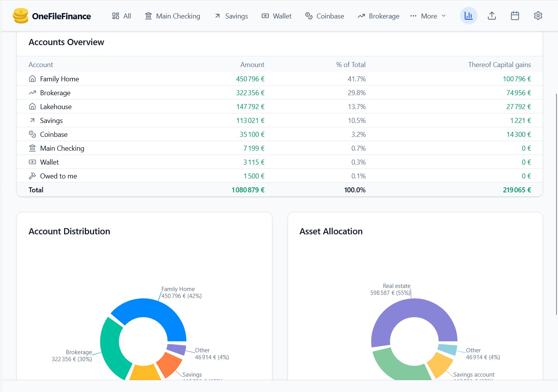The height and width of the screenshot is (392, 558).
Task: Click the hammer icon next to Owed to me
Action: pos(32,176)
